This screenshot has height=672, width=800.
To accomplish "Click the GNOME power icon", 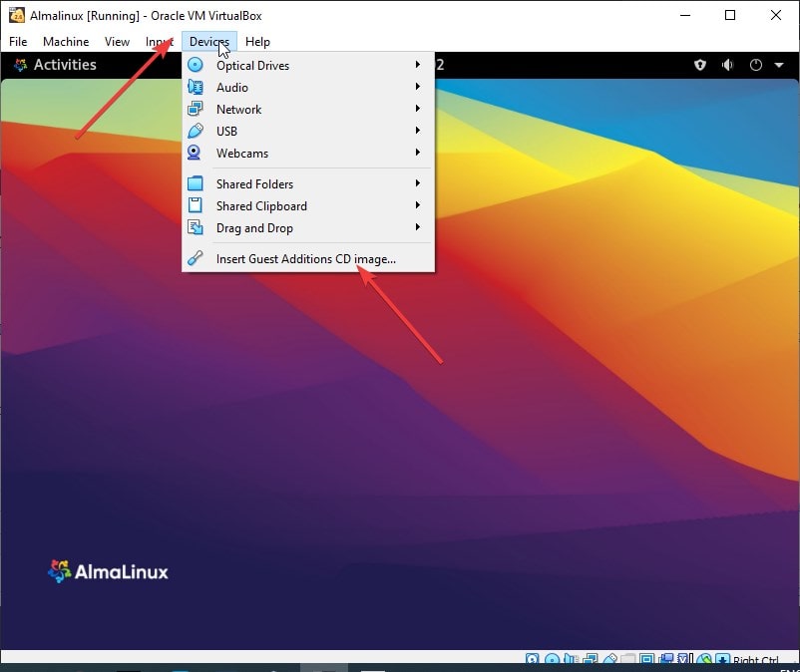I will pyautogui.click(x=756, y=65).
